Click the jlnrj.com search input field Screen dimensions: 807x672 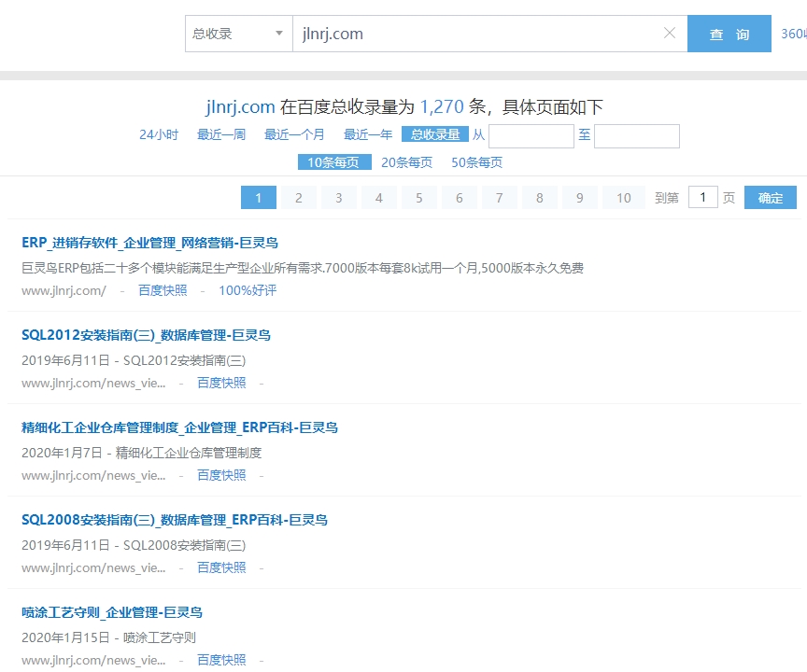click(x=476, y=34)
